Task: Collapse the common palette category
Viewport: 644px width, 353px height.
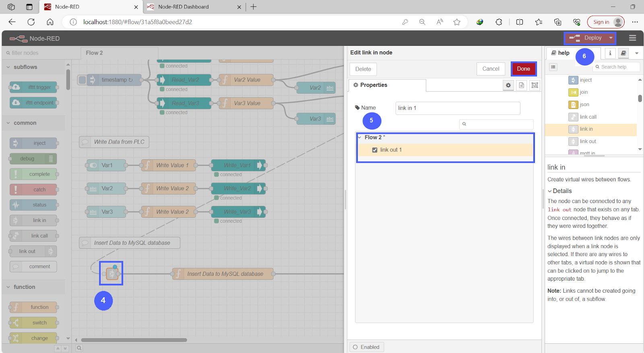Action: point(34,123)
